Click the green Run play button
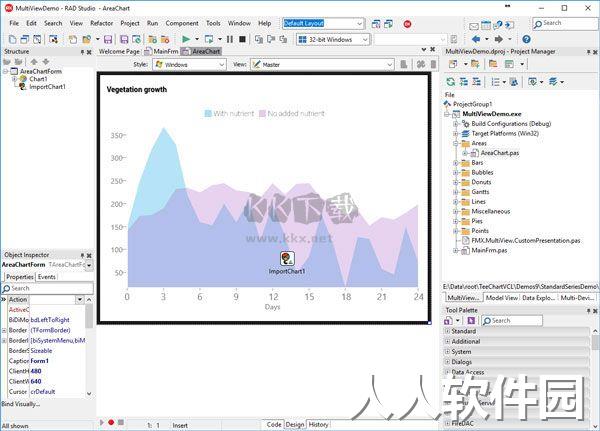600x431 pixels. click(x=186, y=39)
